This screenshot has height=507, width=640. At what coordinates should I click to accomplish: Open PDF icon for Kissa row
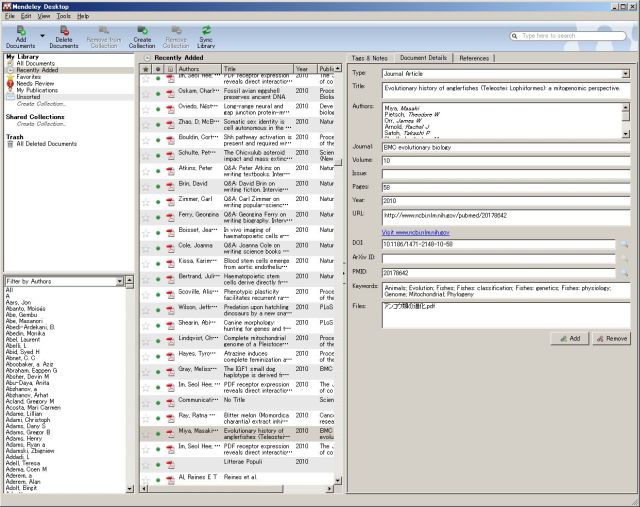pos(170,264)
